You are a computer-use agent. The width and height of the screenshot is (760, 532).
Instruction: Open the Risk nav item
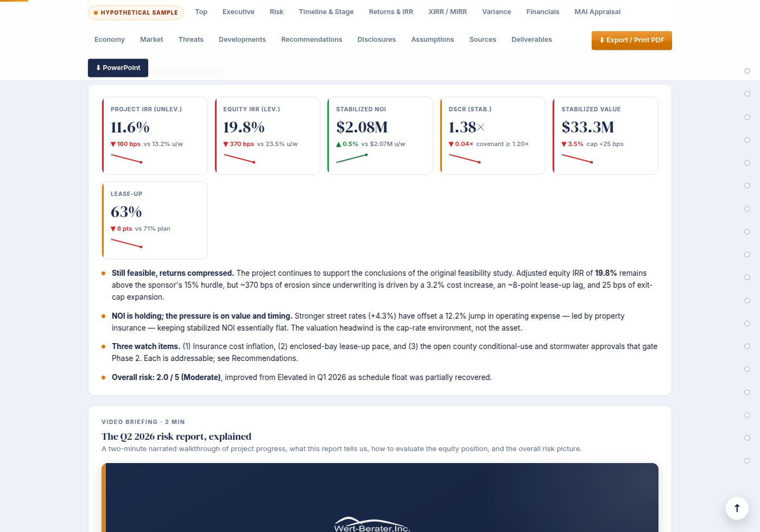tap(276, 12)
